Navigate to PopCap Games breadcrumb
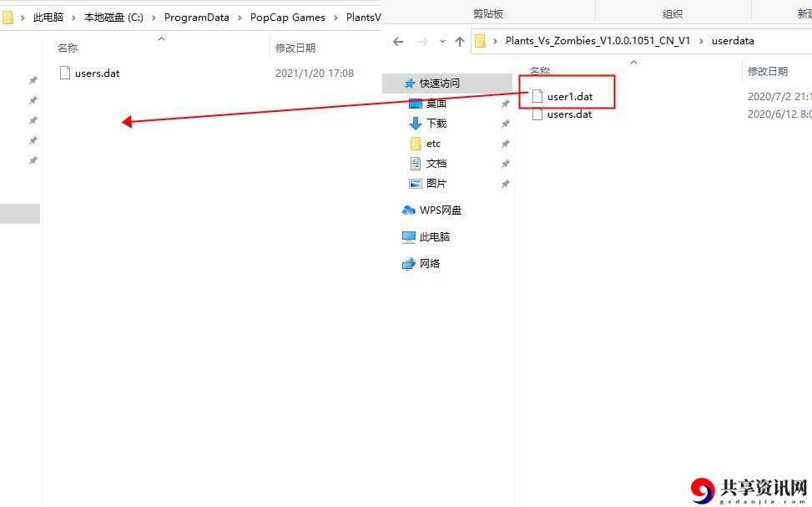Image resolution: width=812 pixels, height=507 pixels. [x=287, y=17]
